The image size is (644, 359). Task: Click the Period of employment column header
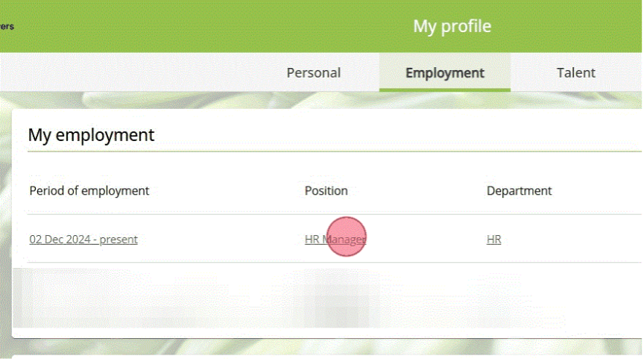(x=89, y=191)
